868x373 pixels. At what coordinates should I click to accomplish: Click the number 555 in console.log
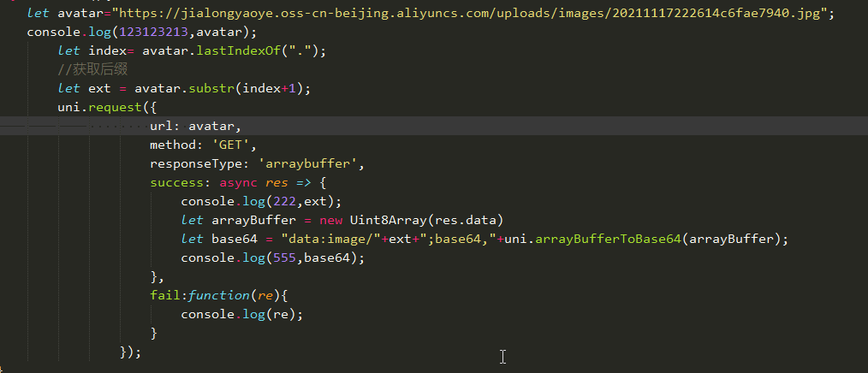(284, 258)
